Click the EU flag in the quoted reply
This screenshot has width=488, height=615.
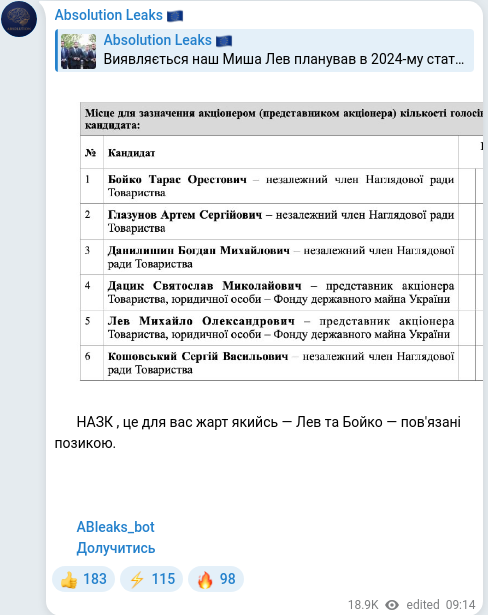coord(224,41)
